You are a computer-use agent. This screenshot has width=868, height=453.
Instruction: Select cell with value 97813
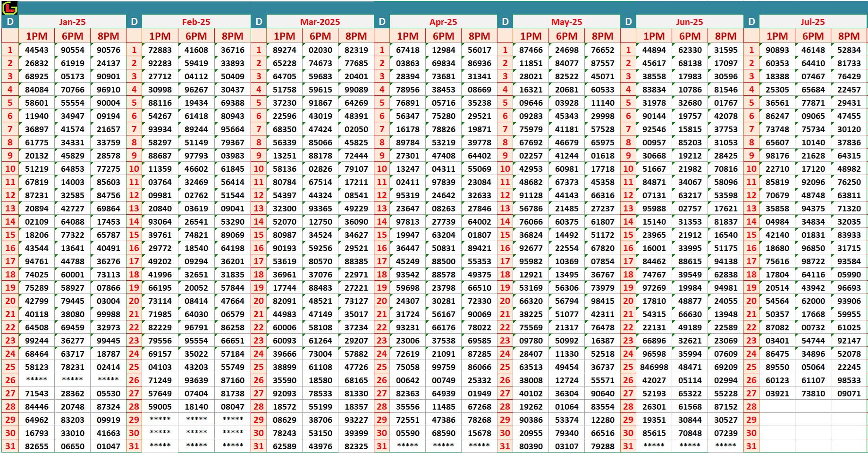coord(408,222)
